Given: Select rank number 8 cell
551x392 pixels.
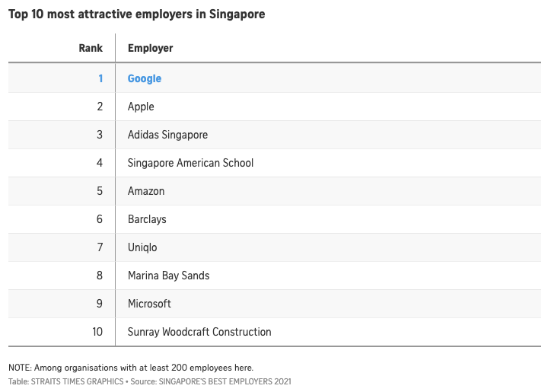Looking at the screenshot, I should pos(100,276).
